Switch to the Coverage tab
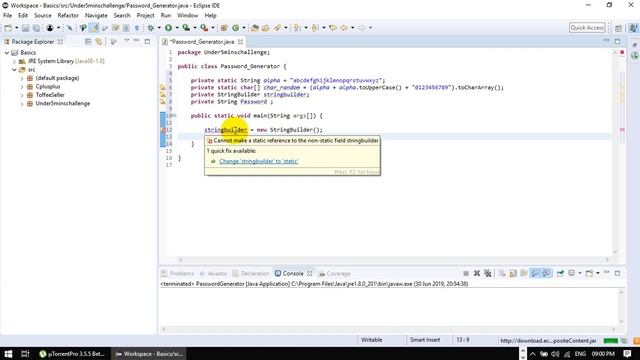The width and height of the screenshot is (640, 360). click(335, 273)
